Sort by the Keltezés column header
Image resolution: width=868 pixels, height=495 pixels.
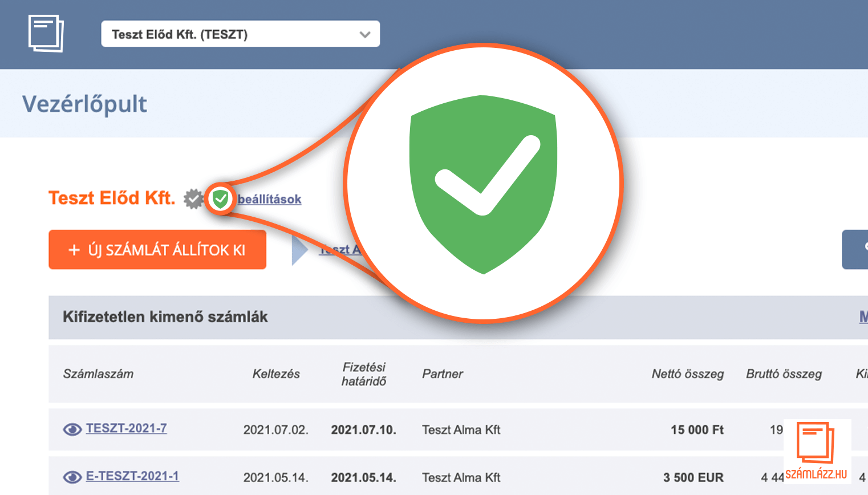[276, 374]
